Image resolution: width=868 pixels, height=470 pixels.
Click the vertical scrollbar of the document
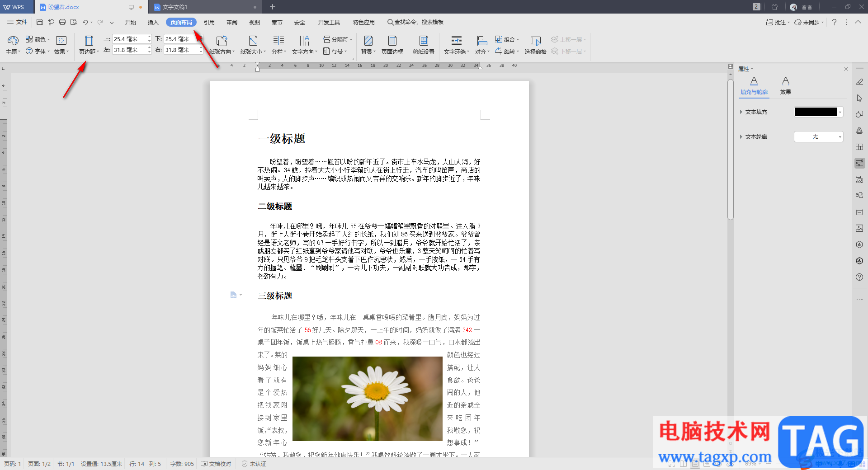pos(730,149)
